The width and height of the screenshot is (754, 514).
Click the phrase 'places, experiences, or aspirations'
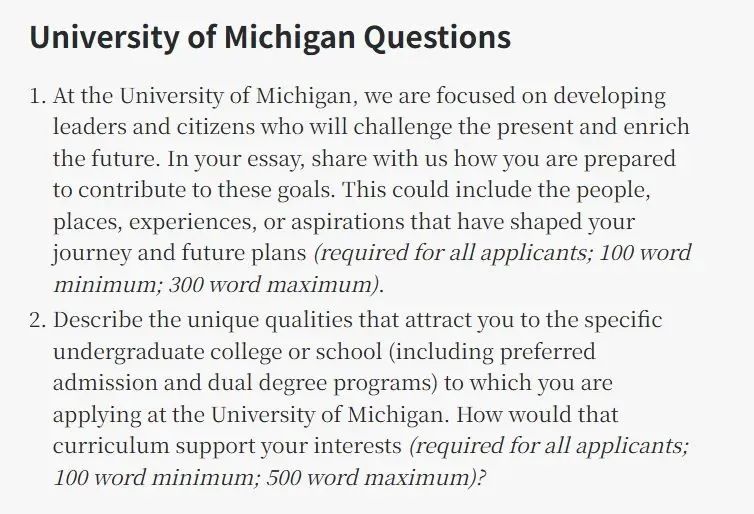tap(228, 223)
